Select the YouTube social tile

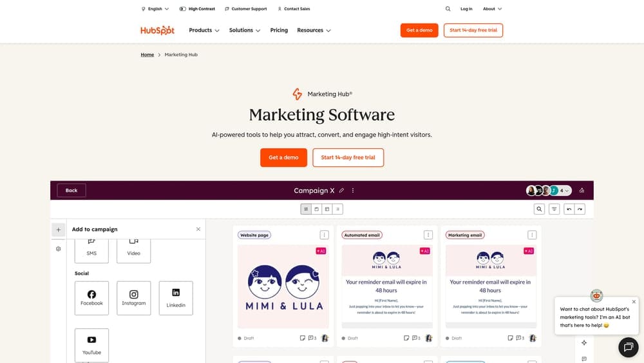pyautogui.click(x=91, y=346)
